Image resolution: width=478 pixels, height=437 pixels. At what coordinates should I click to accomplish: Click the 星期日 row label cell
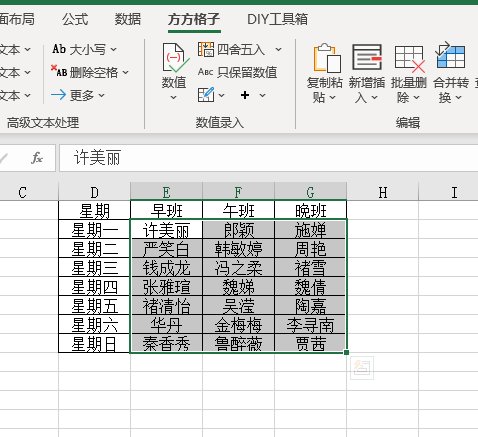pos(94,343)
